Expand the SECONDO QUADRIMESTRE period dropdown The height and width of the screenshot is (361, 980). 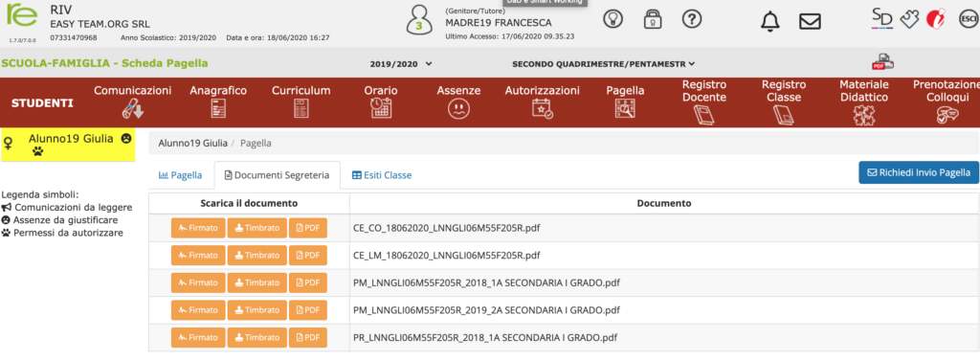(604, 64)
